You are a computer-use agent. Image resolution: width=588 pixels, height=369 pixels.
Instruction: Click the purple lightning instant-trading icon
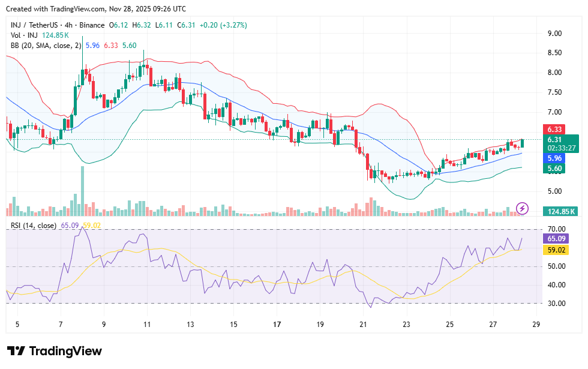point(521,208)
